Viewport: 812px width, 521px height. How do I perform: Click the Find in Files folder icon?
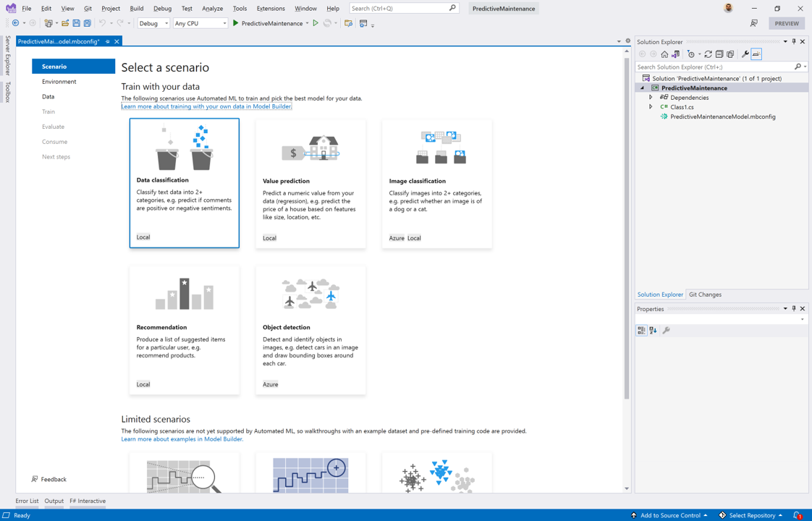pyautogui.click(x=349, y=23)
